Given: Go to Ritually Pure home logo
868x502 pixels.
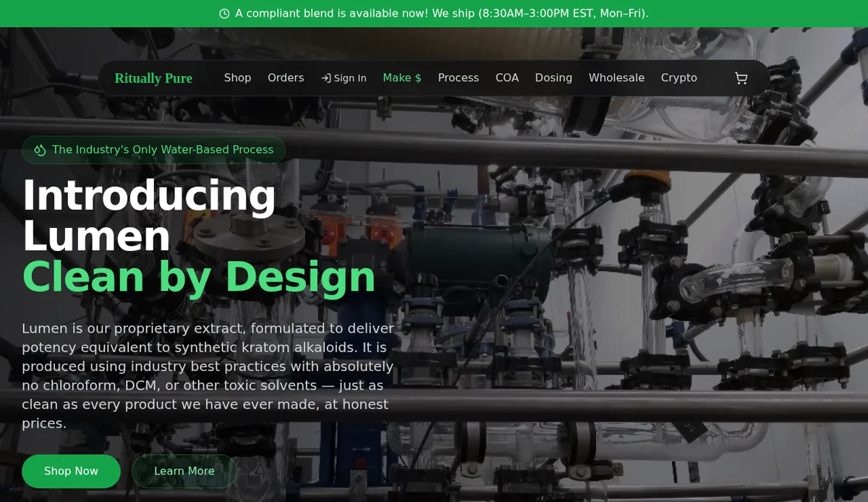Looking at the screenshot, I should click(x=153, y=78).
